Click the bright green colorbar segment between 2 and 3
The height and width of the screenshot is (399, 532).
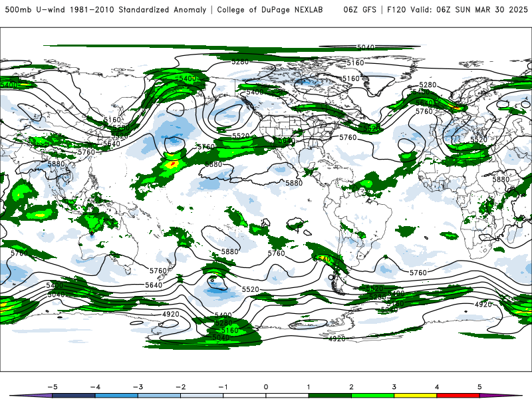point(373,396)
